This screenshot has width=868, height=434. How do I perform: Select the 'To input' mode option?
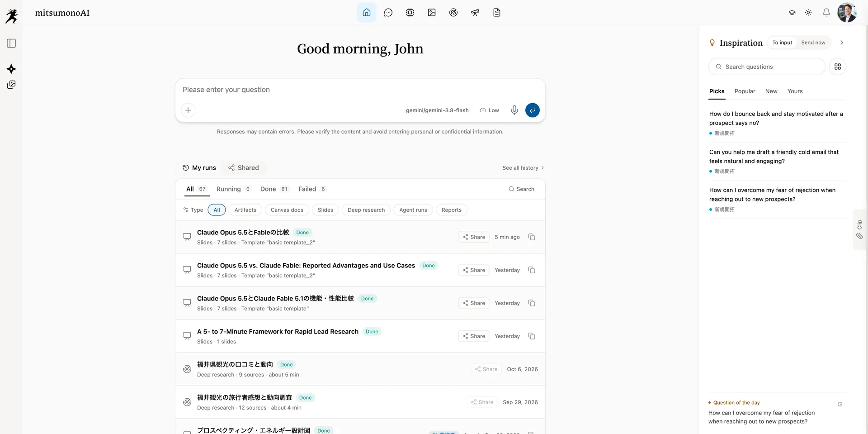click(x=782, y=43)
